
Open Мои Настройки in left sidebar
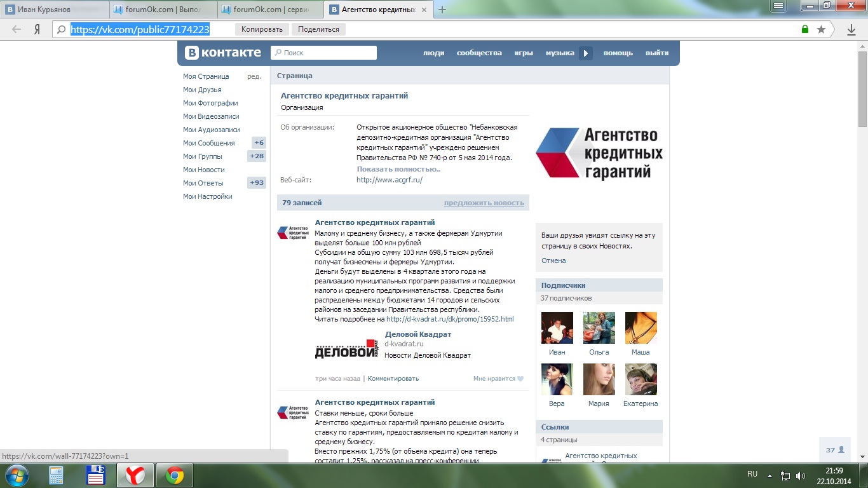pyautogui.click(x=208, y=196)
